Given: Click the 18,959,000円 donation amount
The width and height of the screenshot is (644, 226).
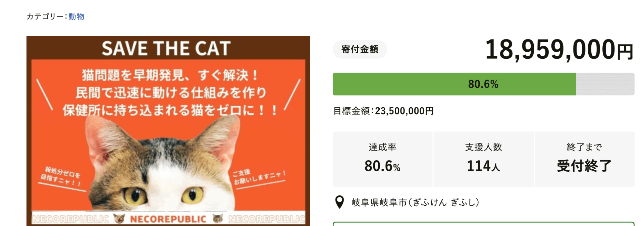Looking at the screenshot, I should (x=559, y=50).
